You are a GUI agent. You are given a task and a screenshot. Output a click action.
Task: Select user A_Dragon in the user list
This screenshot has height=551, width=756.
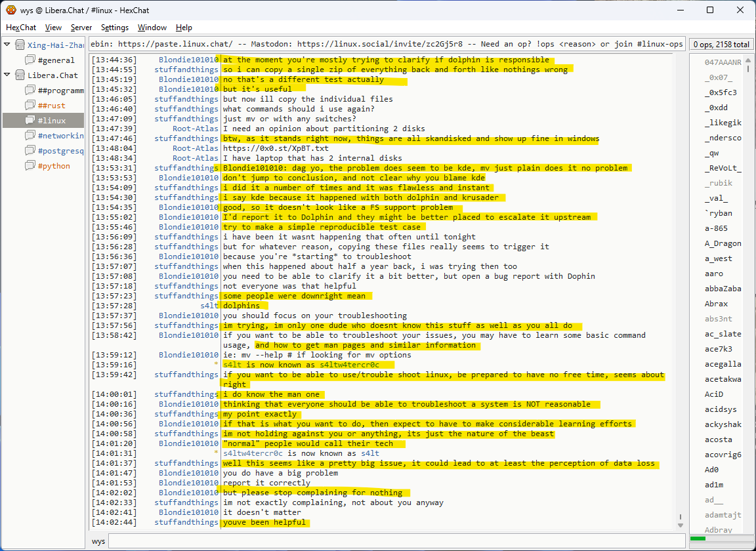(x=723, y=243)
